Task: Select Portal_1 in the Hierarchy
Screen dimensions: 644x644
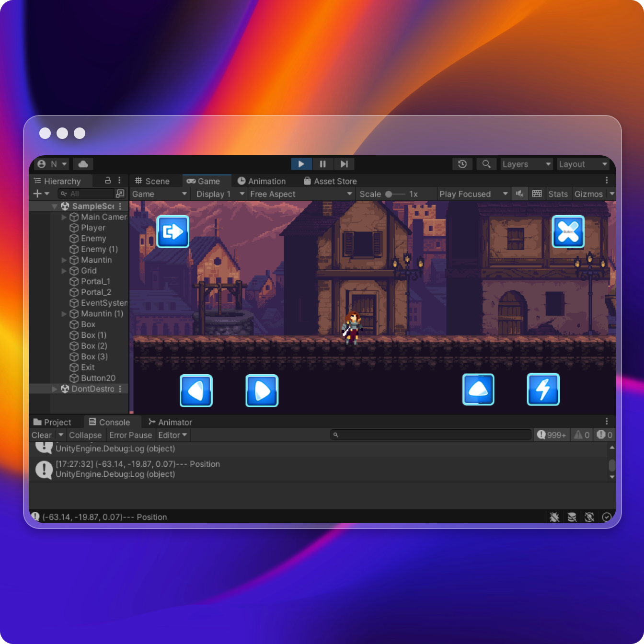Action: [x=90, y=281]
